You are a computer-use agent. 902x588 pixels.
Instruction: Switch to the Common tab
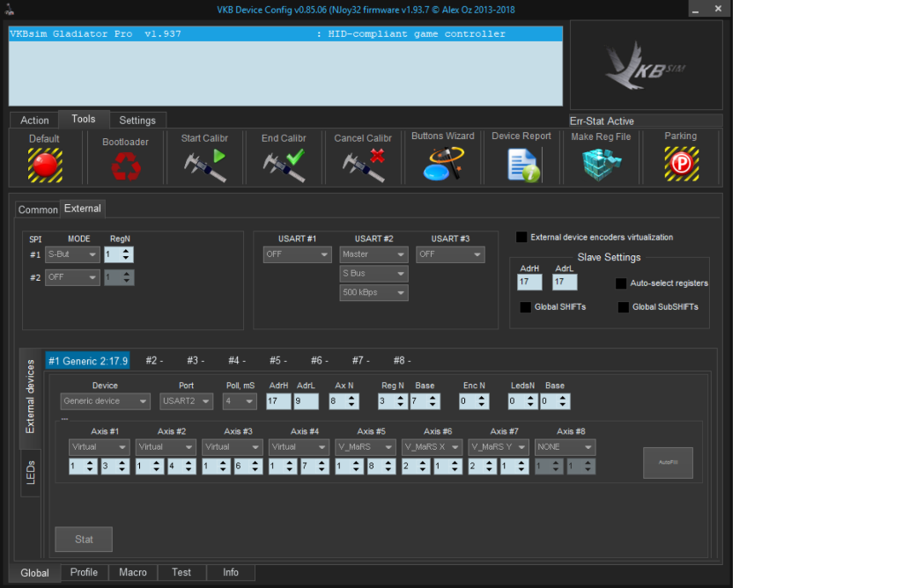coord(38,209)
